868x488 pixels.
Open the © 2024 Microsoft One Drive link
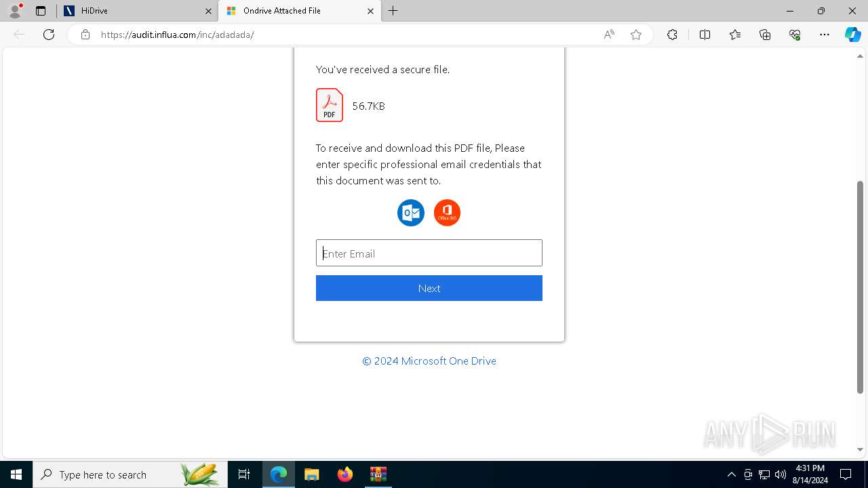click(429, 361)
